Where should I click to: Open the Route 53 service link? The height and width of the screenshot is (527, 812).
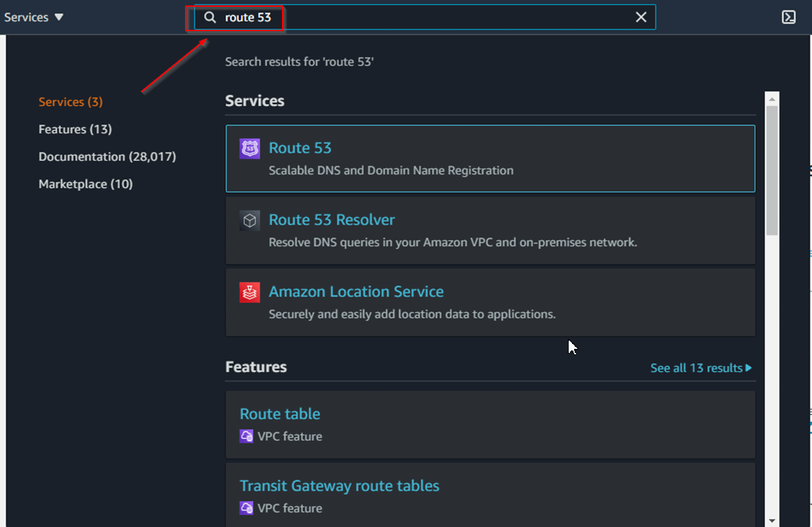click(x=300, y=148)
